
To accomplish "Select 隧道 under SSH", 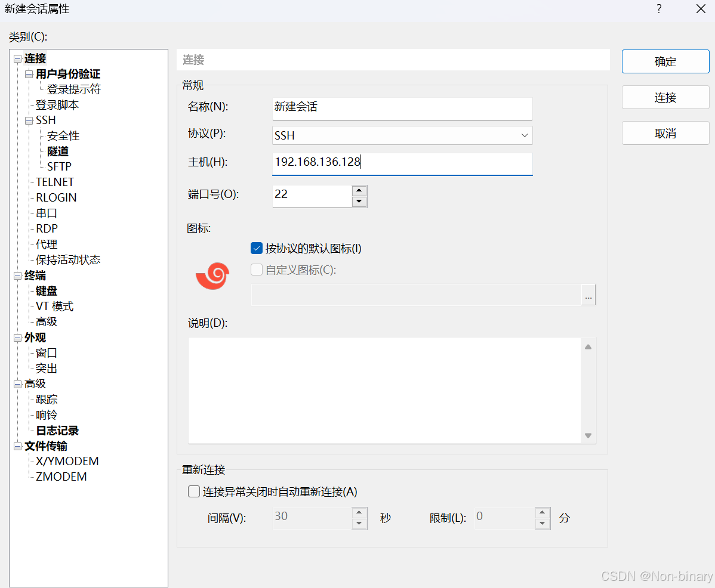I will pyautogui.click(x=58, y=151).
